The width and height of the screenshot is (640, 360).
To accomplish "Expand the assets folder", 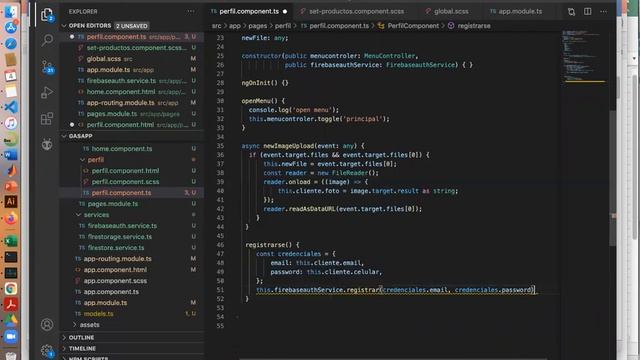I will [89, 325].
